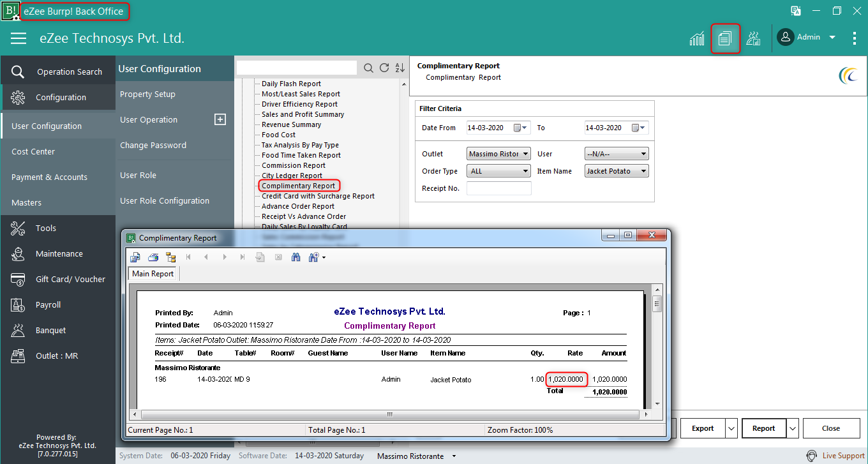Viewport: 868px width, 464px height.
Task: Click Print icon in report viewer toolbar
Action: pos(153,257)
